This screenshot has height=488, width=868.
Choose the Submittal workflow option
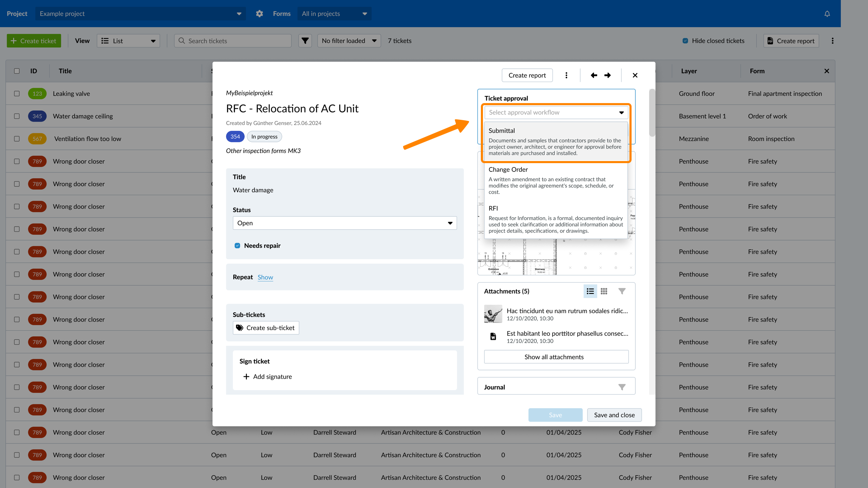556,141
